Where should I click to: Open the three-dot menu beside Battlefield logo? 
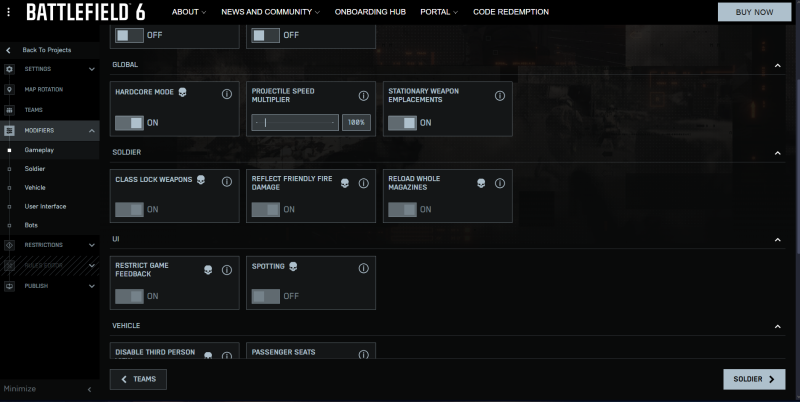(8, 12)
